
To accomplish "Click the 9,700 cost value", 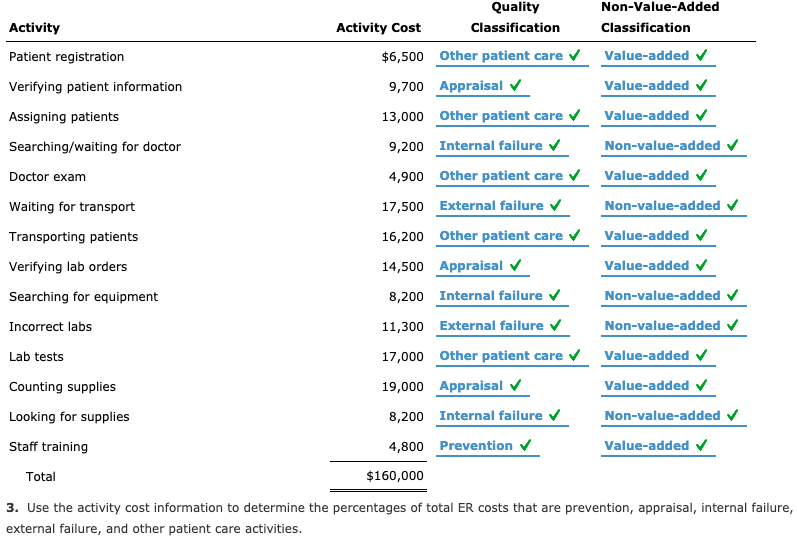I will tap(406, 86).
